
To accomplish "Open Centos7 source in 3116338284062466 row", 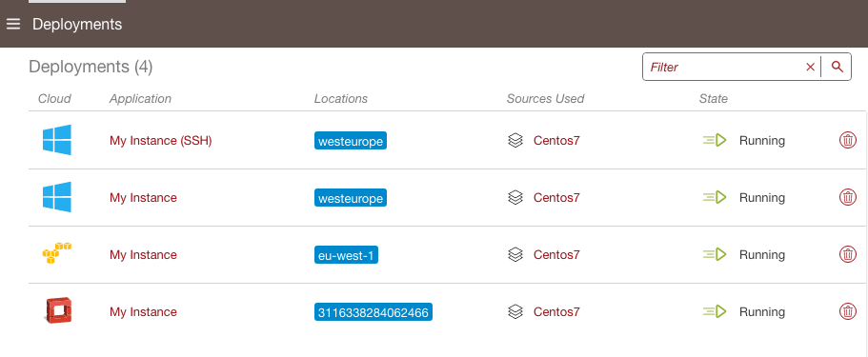I will (556, 311).
